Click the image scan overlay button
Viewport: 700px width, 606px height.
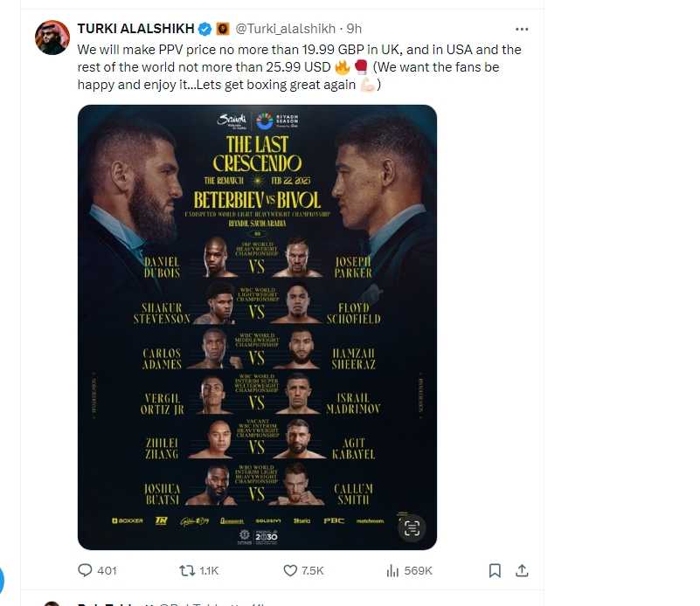[x=412, y=528]
